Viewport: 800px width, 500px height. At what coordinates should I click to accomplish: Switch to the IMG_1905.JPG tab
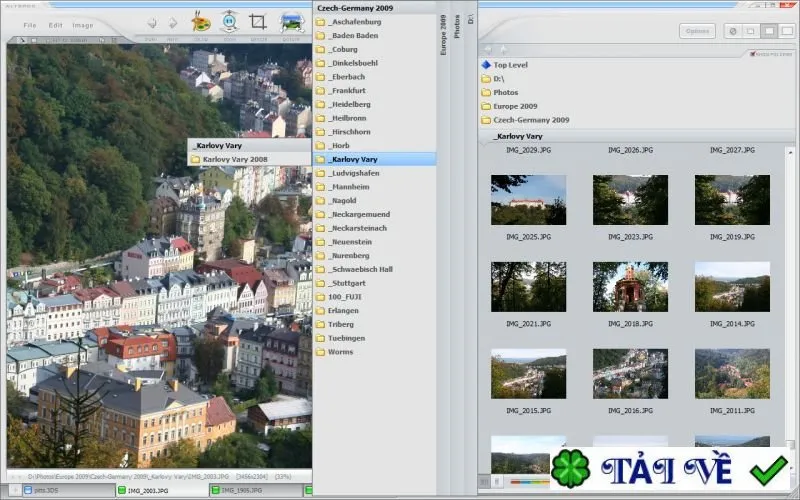pos(241,490)
